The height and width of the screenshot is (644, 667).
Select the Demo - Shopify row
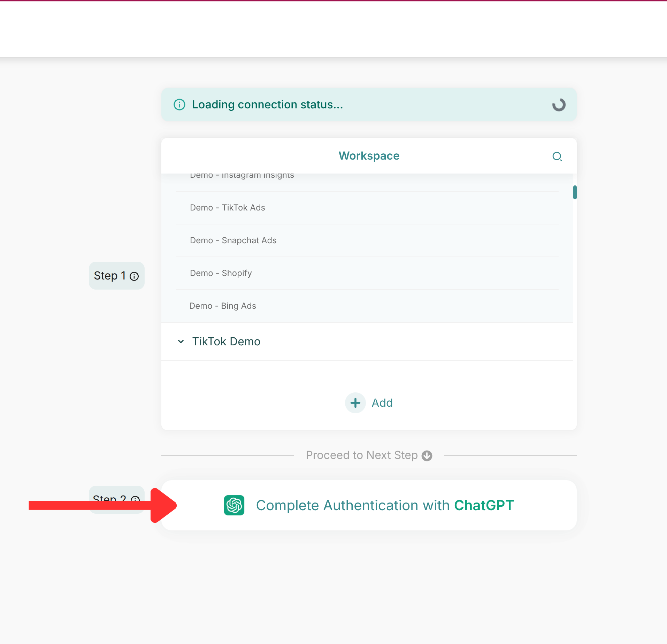pyautogui.click(x=367, y=273)
